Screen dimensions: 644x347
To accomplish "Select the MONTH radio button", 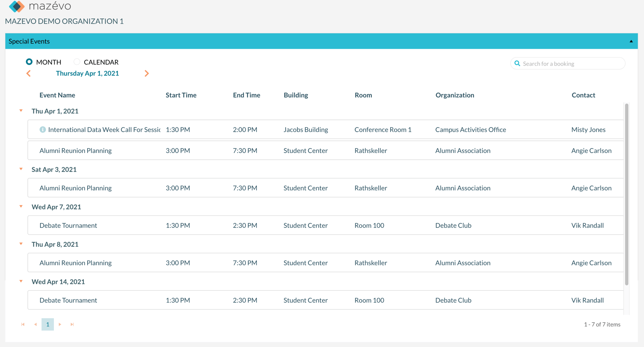I will click(30, 61).
